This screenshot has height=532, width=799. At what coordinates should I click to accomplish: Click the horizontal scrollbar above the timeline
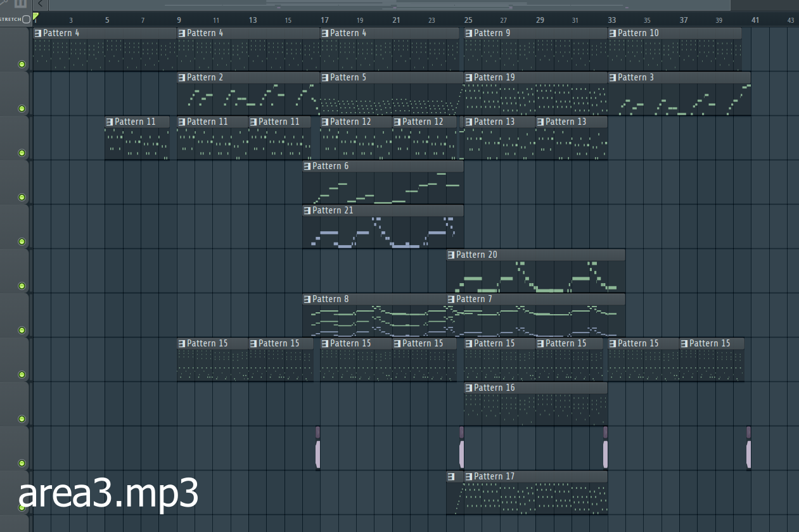point(389,5)
